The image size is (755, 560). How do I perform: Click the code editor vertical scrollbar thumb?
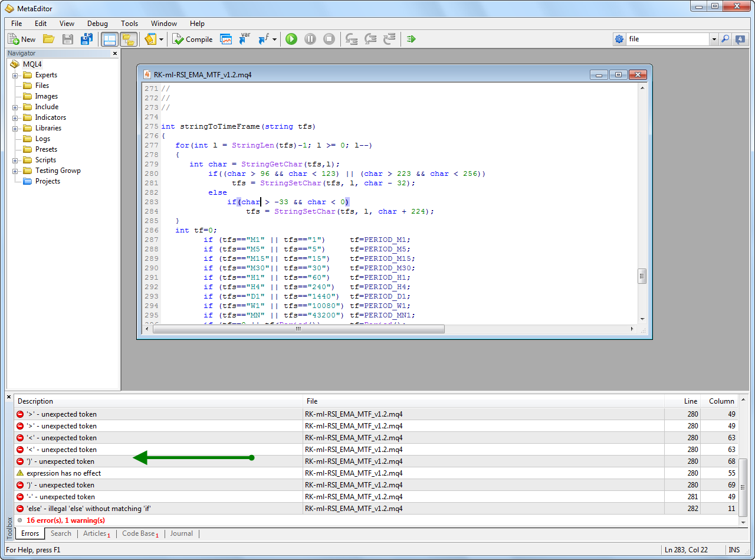[x=642, y=276]
